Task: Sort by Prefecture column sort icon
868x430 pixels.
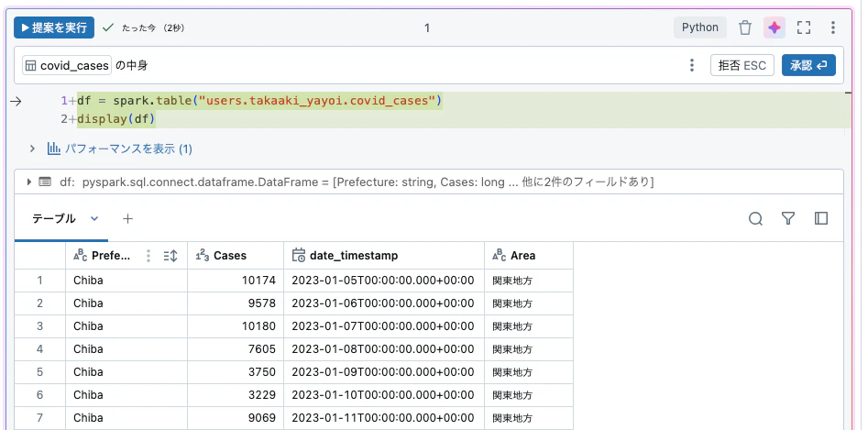Action: pyautogui.click(x=170, y=256)
